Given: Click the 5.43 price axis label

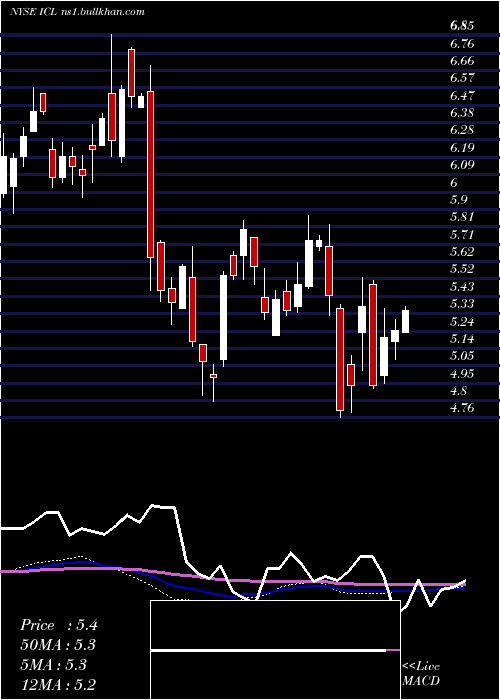Looking at the screenshot, I should click(462, 287).
